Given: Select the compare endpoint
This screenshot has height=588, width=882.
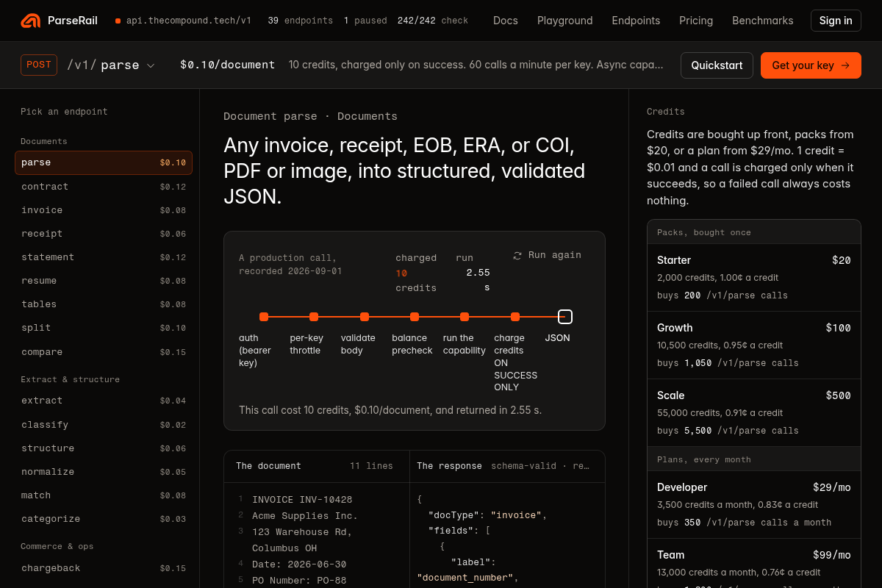Looking at the screenshot, I should click(104, 352).
